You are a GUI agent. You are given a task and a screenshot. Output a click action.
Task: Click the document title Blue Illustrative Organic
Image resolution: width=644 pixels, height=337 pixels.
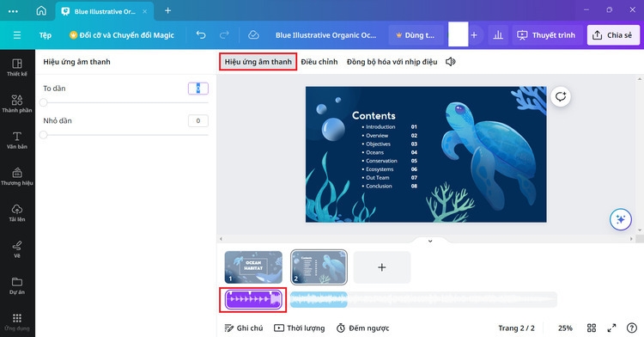coord(325,35)
